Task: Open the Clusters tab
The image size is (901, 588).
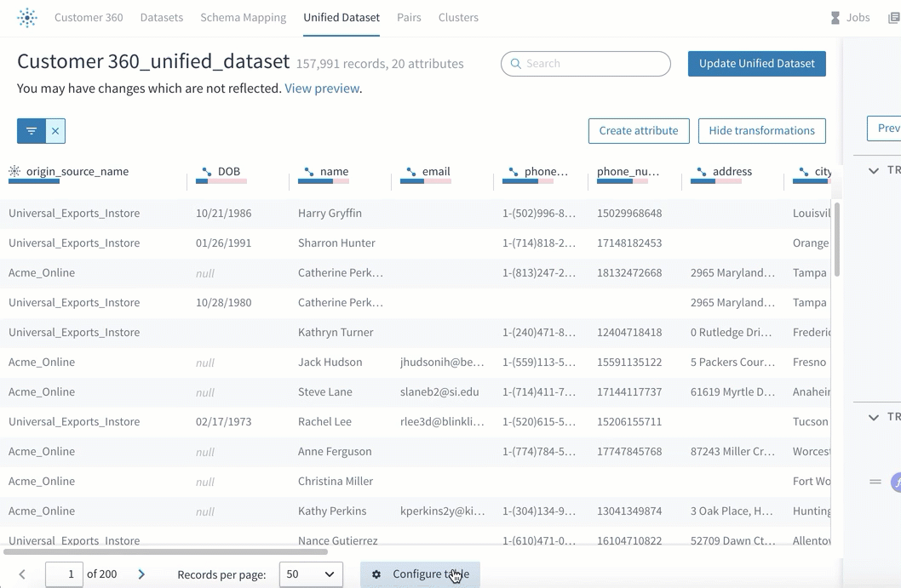Action: (x=458, y=18)
